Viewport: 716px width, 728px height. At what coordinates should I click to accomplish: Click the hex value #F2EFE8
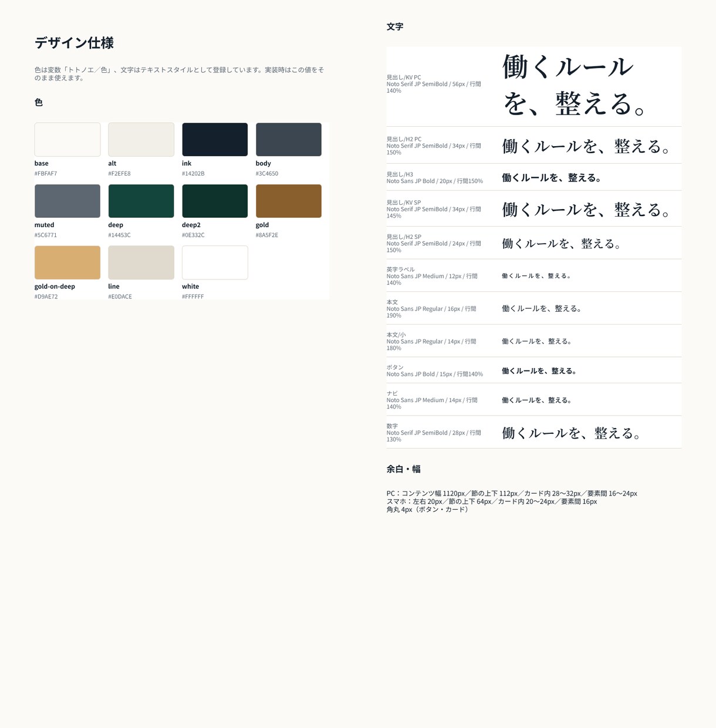click(x=119, y=174)
